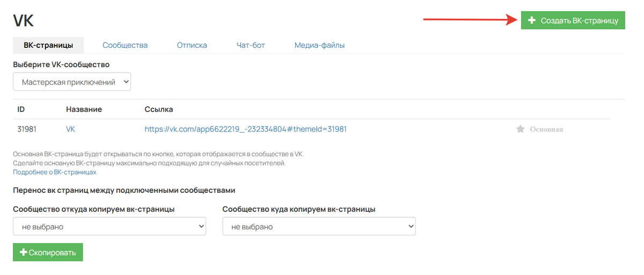This screenshot has height=275, width=644.
Task: Click the Перенос вк страниц section heading
Action: [x=124, y=190]
